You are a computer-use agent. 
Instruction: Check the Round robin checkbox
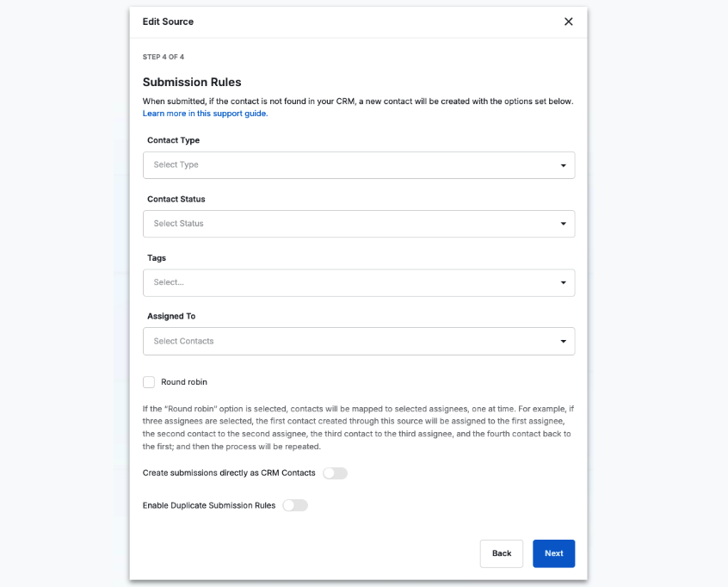coord(149,382)
